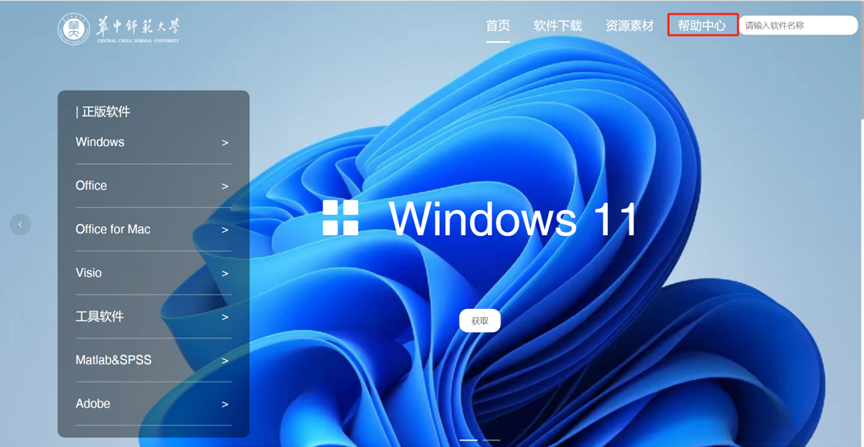Switch to the 资源素材 tab
Image resolution: width=864 pixels, height=447 pixels.
(x=629, y=26)
